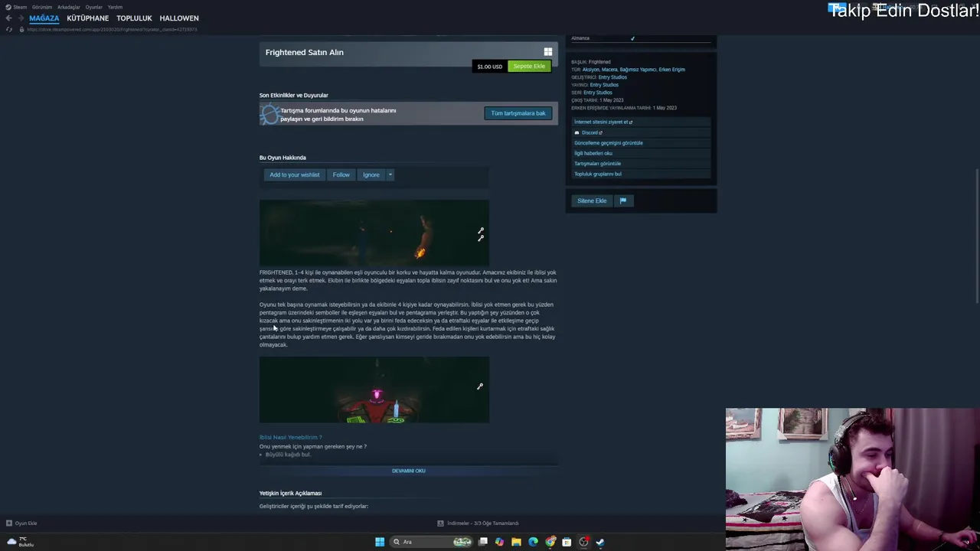Open publisher Entry Studios link
Viewport: 980px width, 551px height.
pyautogui.click(x=604, y=85)
